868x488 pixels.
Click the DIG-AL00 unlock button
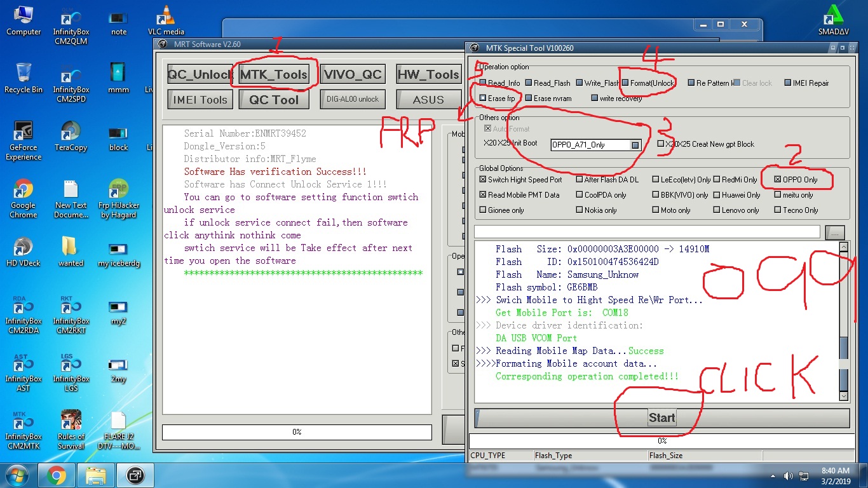(353, 99)
